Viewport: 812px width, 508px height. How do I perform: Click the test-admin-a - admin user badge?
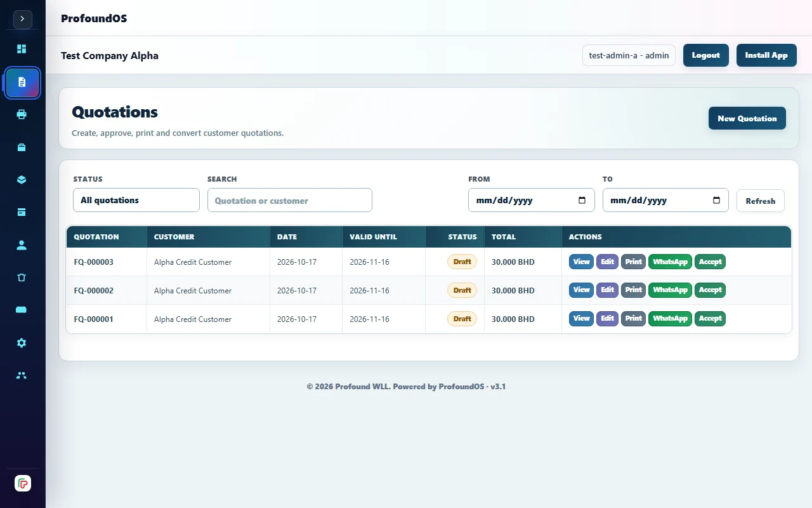(x=629, y=55)
